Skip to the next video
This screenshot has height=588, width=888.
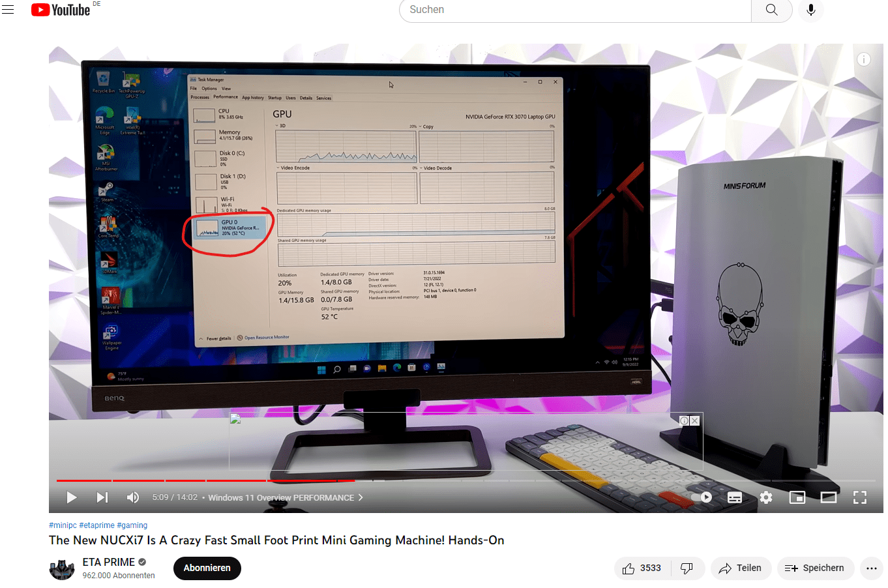pyautogui.click(x=102, y=497)
